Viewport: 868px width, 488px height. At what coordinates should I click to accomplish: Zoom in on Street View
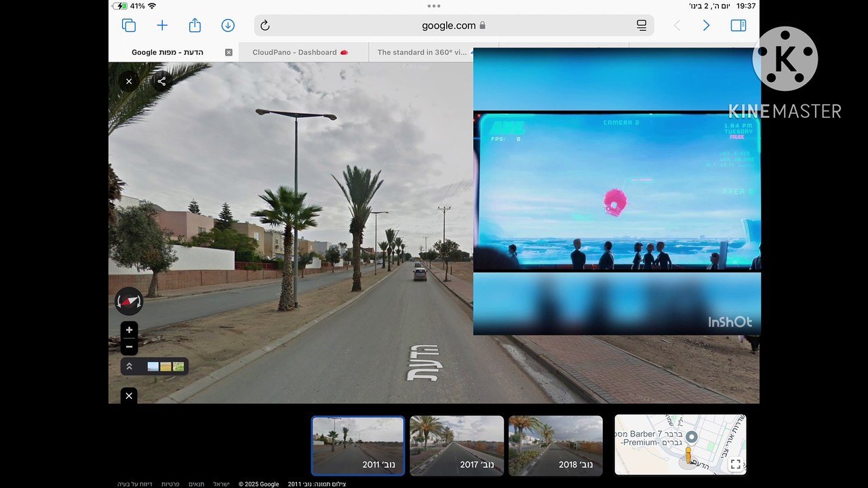129,330
